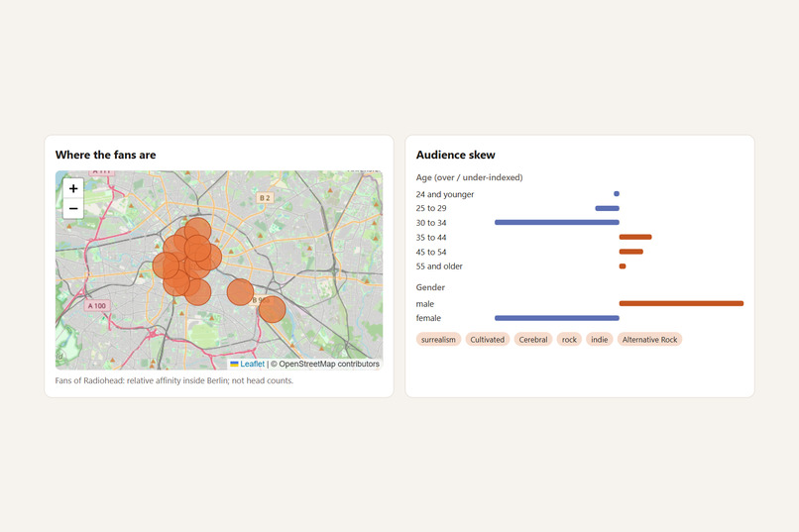Select the Cerebral tag
799x532 pixels.
point(533,340)
